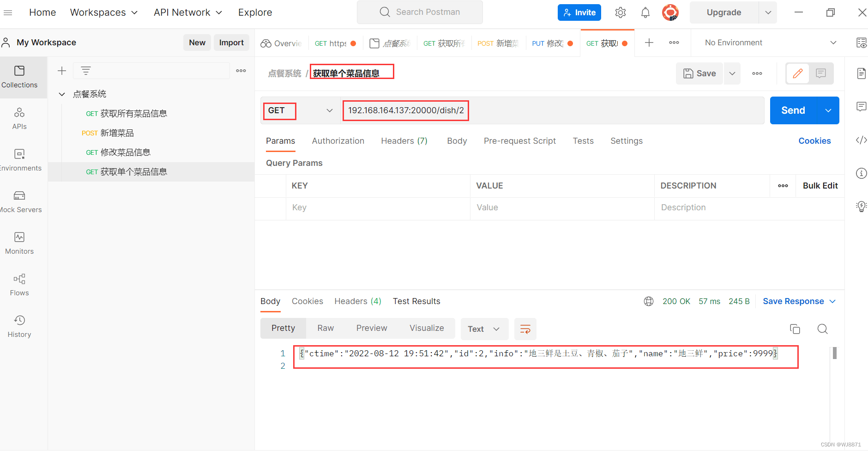Screen dimensions: 868x451
Task: Search within the response body
Action: tap(822, 329)
